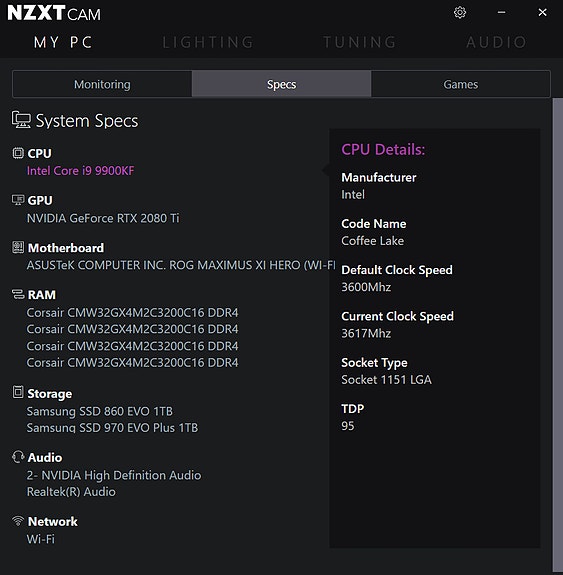The image size is (563, 575).
Task: Click the vertical scrollbar on the right edge
Action: (557, 335)
